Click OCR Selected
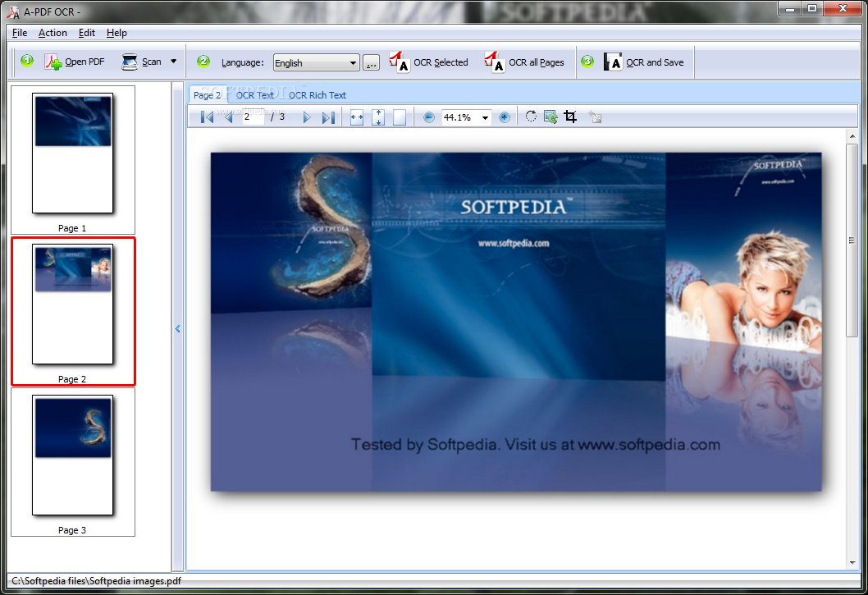The image size is (868, 595). [428, 62]
